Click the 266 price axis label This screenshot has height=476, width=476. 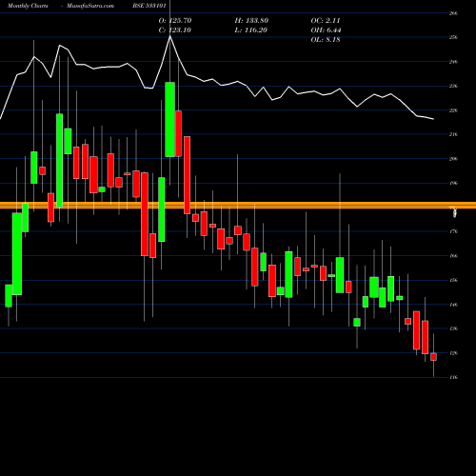[x=453, y=13]
